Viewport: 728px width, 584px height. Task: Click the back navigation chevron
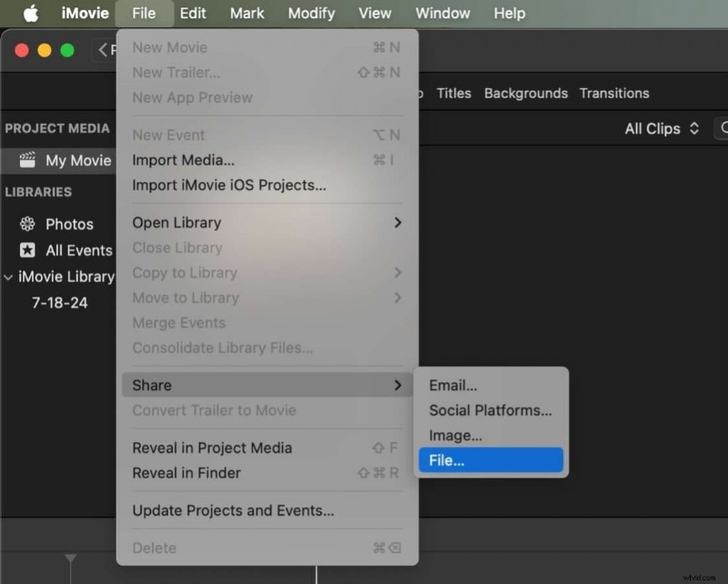click(103, 51)
